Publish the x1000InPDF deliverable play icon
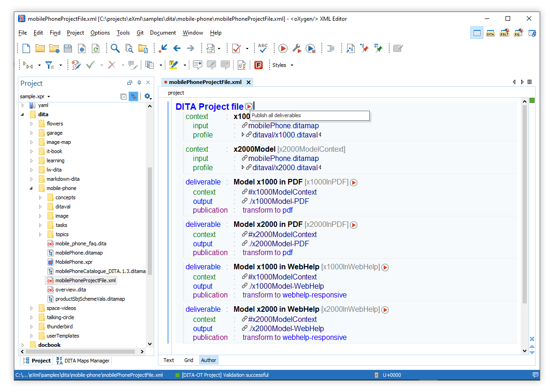 354,183
